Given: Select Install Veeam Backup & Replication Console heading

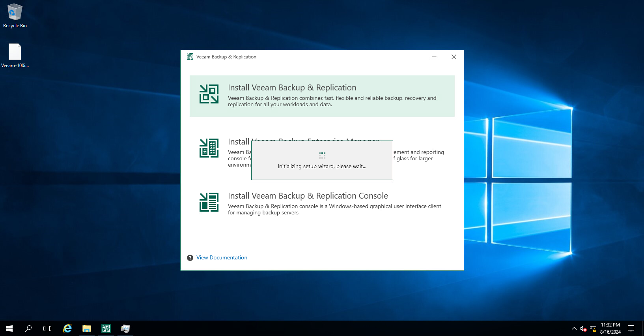Looking at the screenshot, I should (x=308, y=196).
